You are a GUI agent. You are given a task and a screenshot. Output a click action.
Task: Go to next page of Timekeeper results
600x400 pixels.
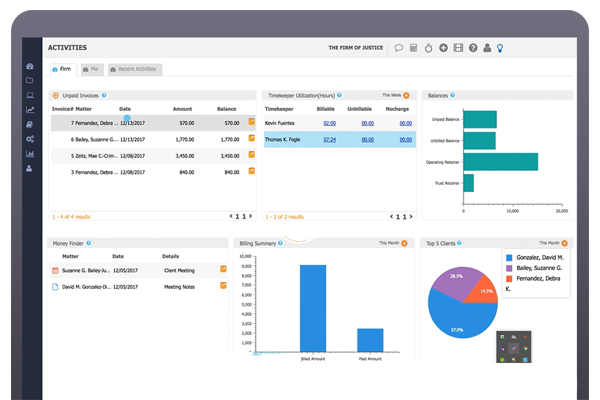(411, 217)
